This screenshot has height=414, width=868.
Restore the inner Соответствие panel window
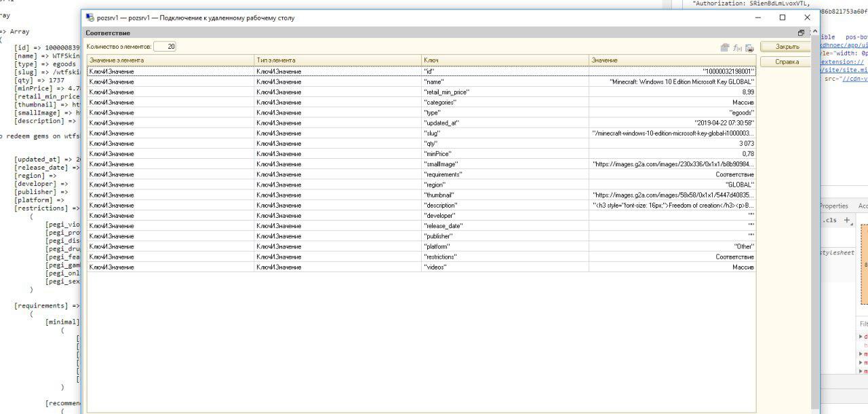pos(801,33)
